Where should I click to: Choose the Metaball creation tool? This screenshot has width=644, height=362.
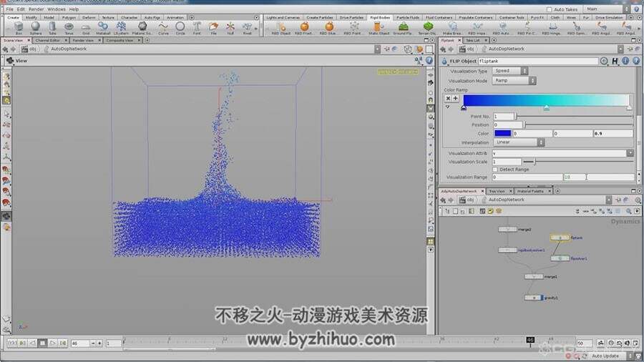tap(102, 28)
